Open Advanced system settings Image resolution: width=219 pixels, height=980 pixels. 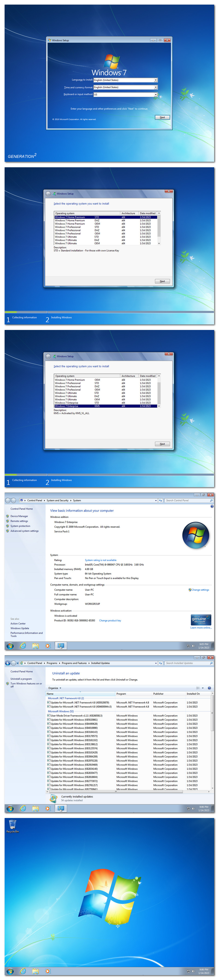coord(24,531)
